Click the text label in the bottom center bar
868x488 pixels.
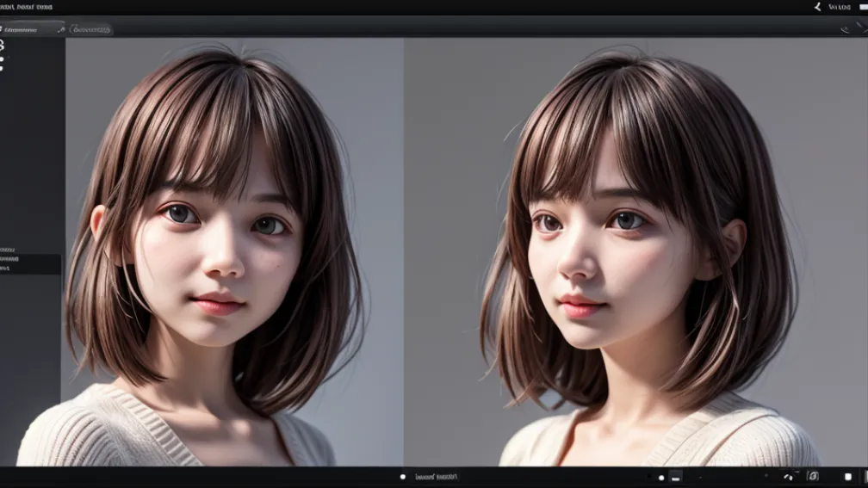click(x=437, y=477)
